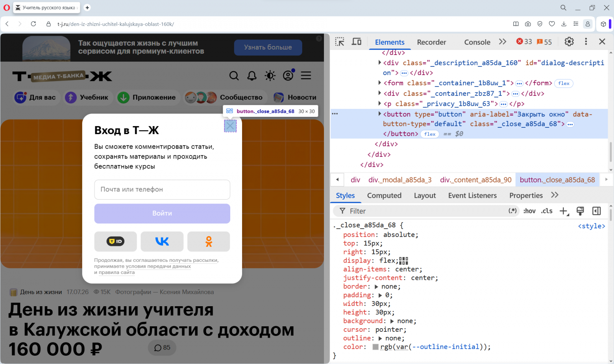The height and width of the screenshot is (364, 614).
Task: Activate the DevTools inspect element picker
Action: point(340,42)
